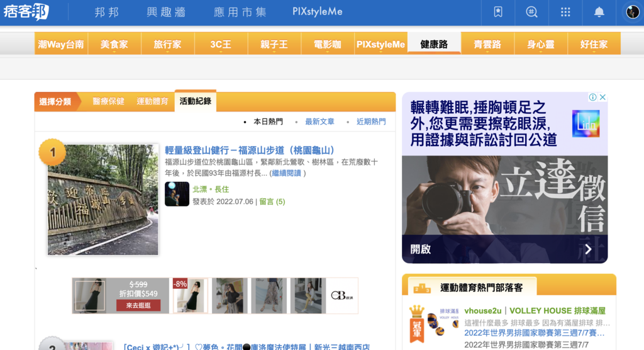Click the champion crown badge icon
Image resolution: width=644 pixels, height=350 pixels.
[x=416, y=324]
